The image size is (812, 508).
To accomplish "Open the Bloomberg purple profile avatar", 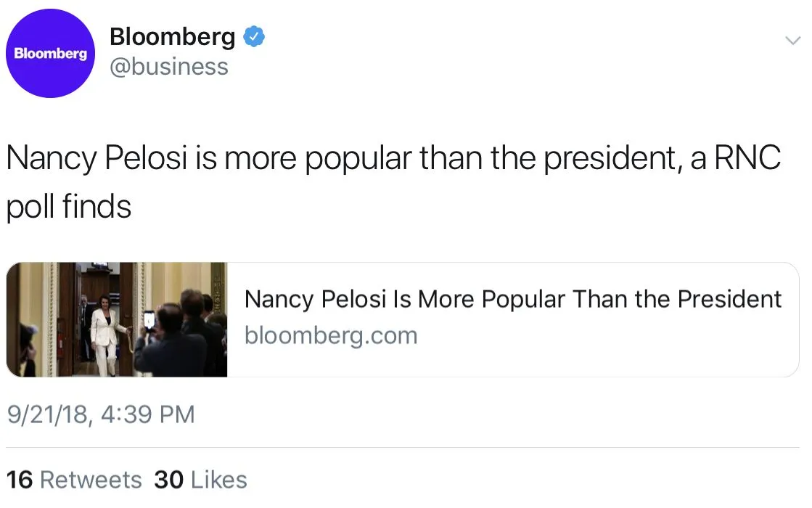I will click(51, 54).
